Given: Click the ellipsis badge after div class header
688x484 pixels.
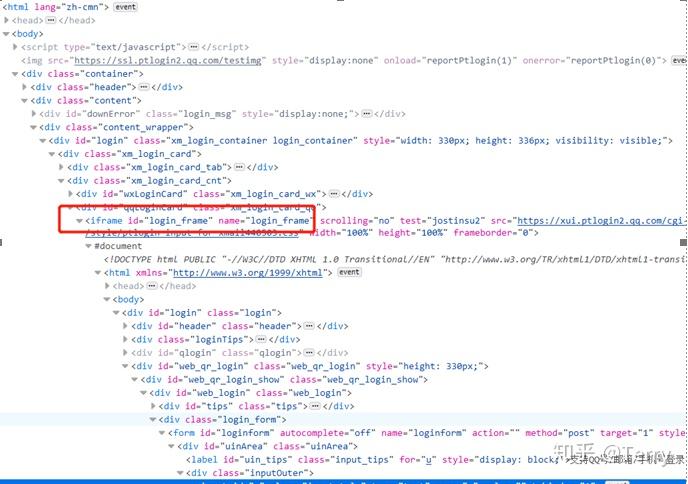Looking at the screenshot, I should click(x=143, y=87).
